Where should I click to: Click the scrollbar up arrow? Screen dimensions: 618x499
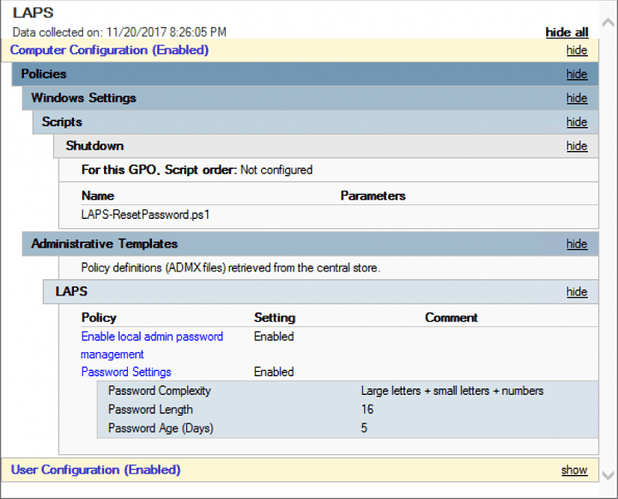click(608, 21)
